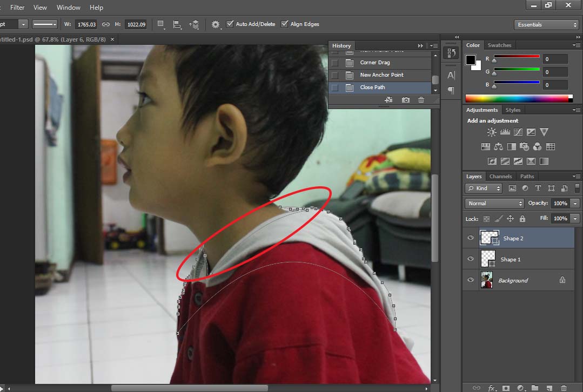
Task: Switch to the Channels tab
Action: pyautogui.click(x=500, y=176)
